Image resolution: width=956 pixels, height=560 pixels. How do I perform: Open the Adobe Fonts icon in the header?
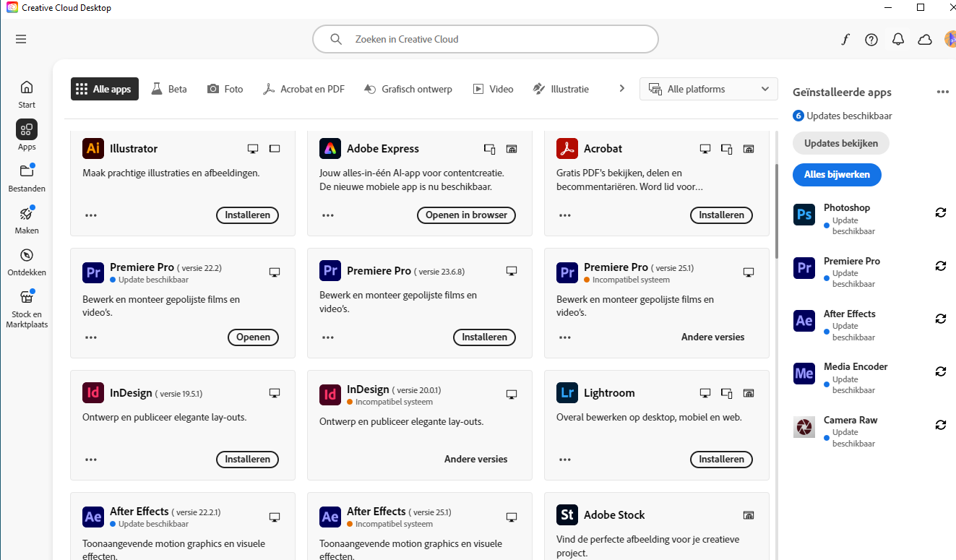click(x=845, y=39)
